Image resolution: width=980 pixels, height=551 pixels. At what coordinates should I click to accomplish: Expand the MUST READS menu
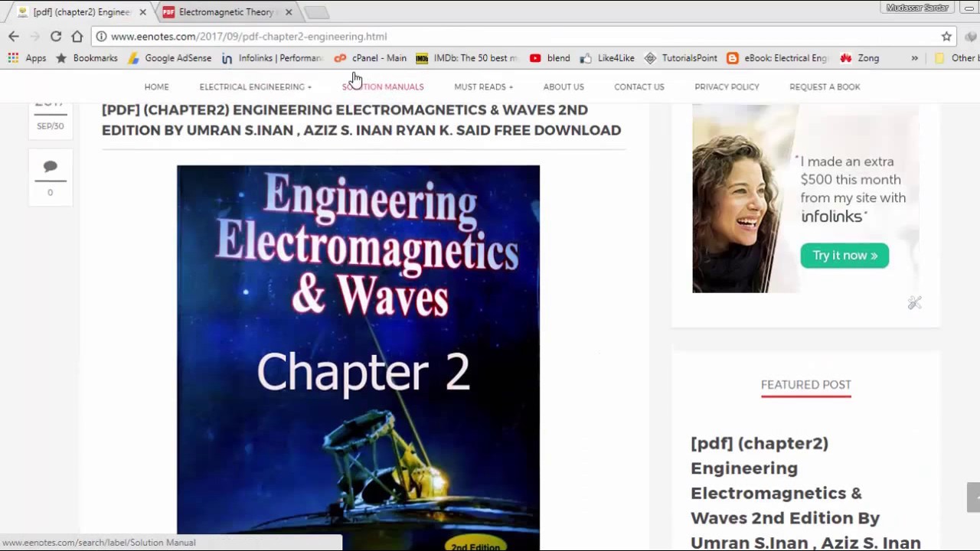coord(483,86)
